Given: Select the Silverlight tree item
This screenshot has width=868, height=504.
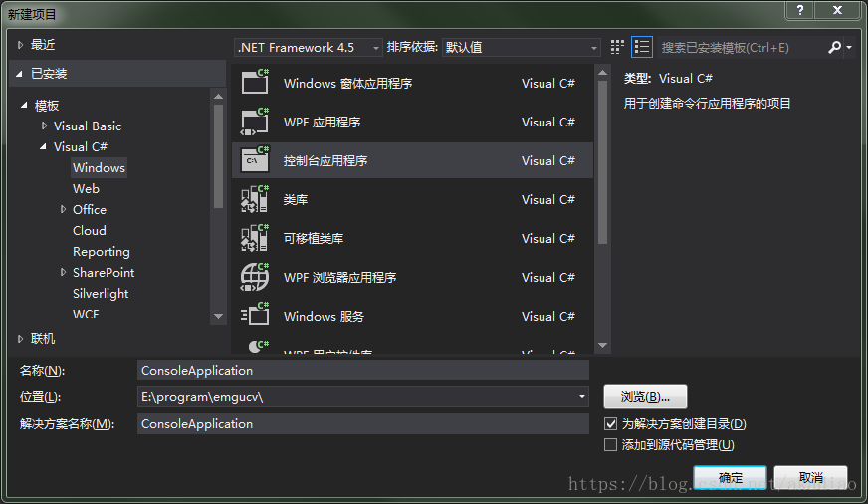Looking at the screenshot, I should (101, 294).
